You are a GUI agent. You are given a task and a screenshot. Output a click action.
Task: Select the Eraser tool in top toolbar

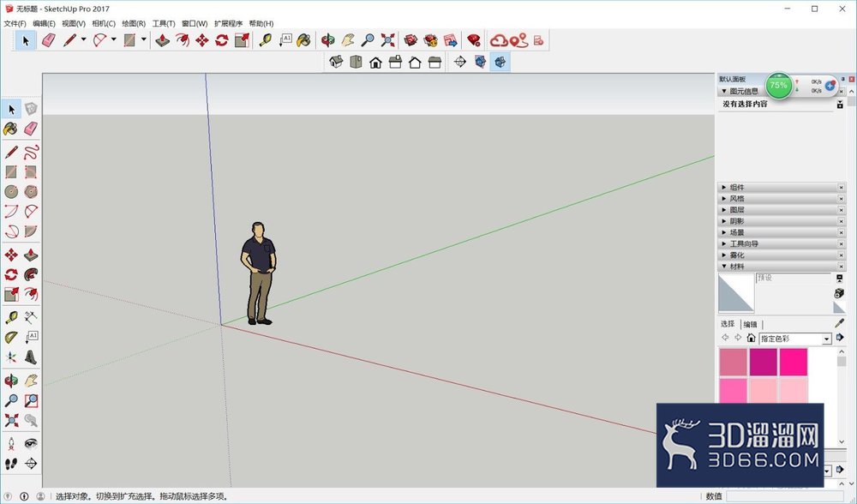point(49,40)
